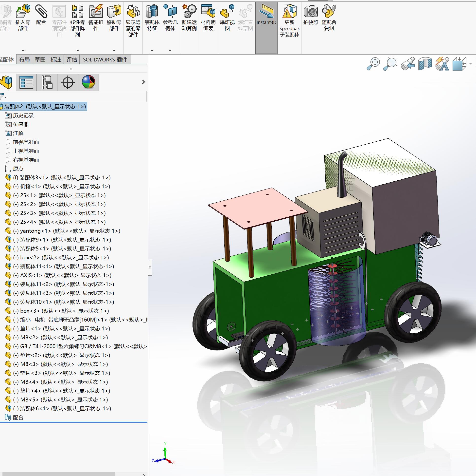Click the Mates (配合) folder at the bottom of the tree
This screenshot has height=476, width=476.
pos(18,418)
